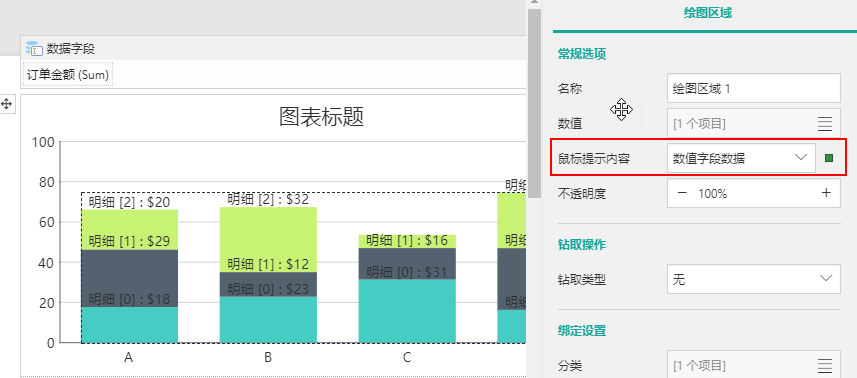Click data label 明细 [1] : $16
Image resolution: width=857 pixels, height=378 pixels.
[407, 240]
